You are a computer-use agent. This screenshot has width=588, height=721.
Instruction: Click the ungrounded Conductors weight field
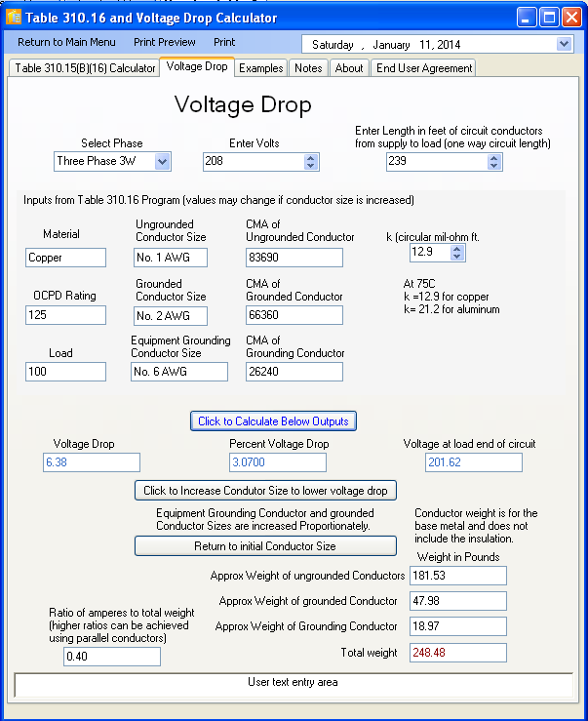pyautogui.click(x=458, y=576)
